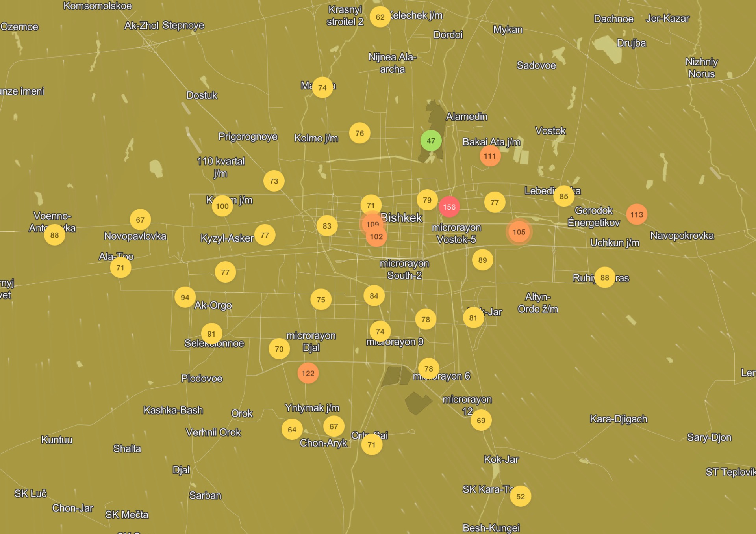Open the 76 marker near Kolmo j/m
The height and width of the screenshot is (534, 756).
pyautogui.click(x=359, y=133)
